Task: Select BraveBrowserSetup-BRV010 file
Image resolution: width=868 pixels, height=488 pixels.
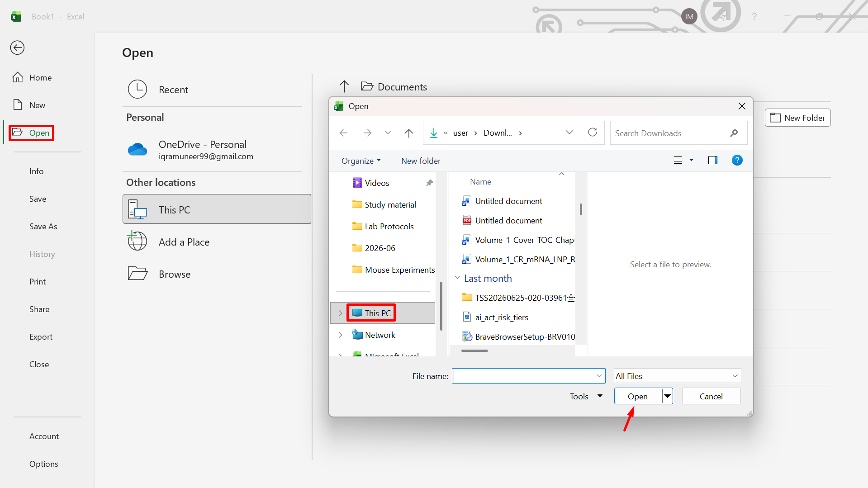Action: (517, 336)
